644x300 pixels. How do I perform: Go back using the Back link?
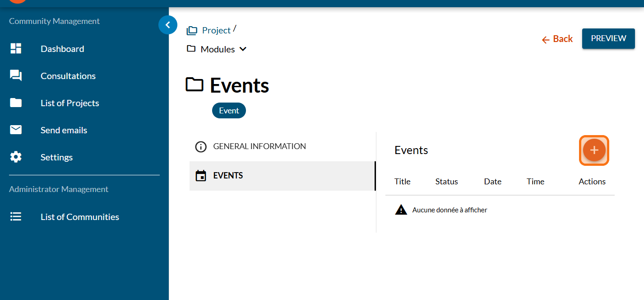click(557, 39)
